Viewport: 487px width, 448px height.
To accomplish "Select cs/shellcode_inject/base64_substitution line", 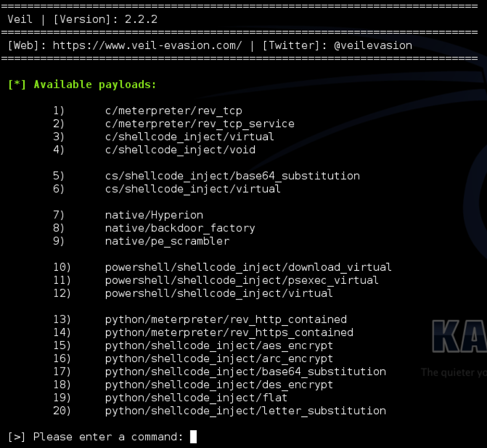I will 233,176.
